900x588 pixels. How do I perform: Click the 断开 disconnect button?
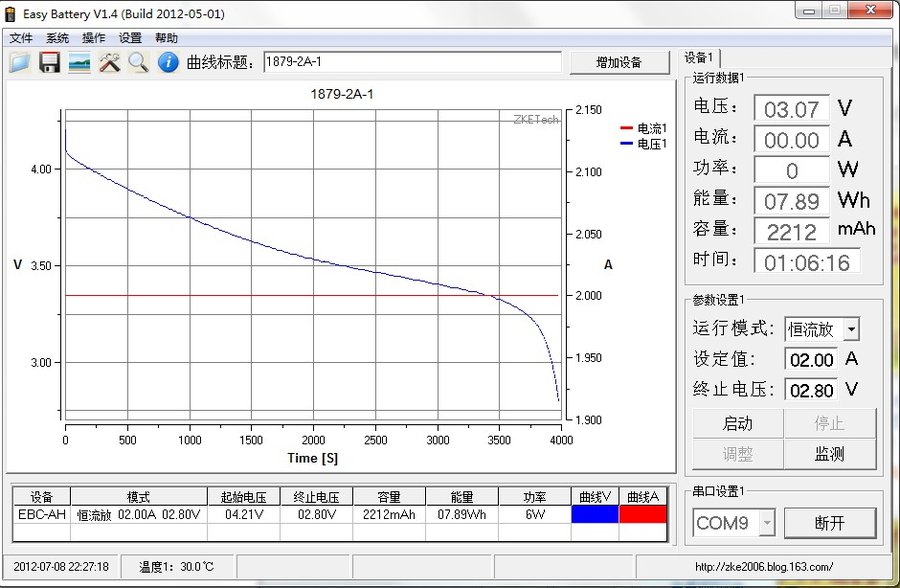(x=830, y=523)
